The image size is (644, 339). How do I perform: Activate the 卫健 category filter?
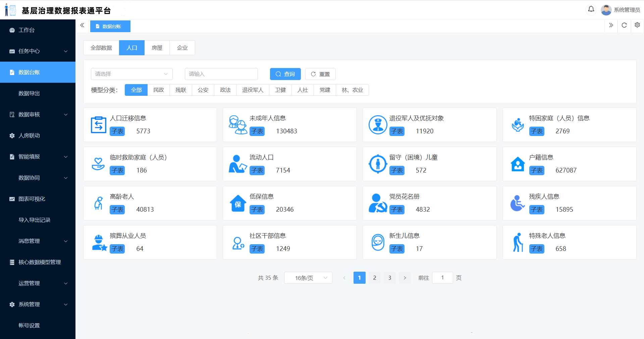280,90
